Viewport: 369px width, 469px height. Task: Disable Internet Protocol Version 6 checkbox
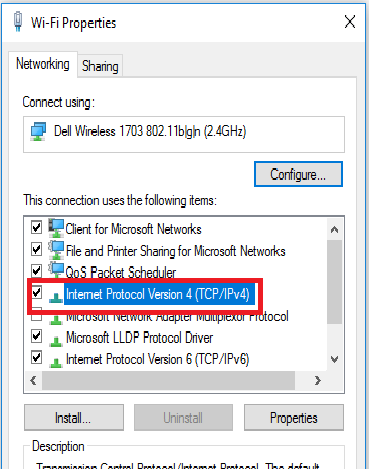pyautogui.click(x=36, y=358)
